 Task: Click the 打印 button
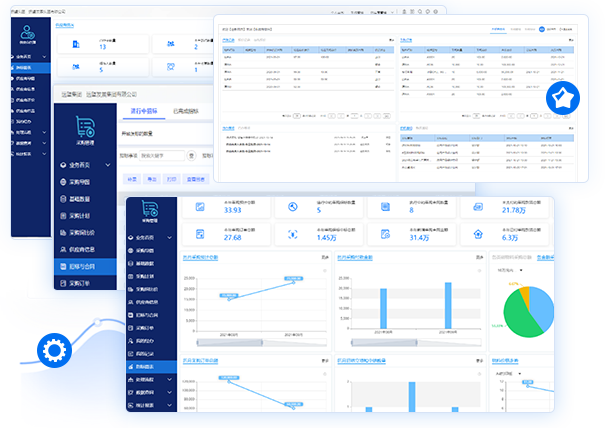point(171,179)
